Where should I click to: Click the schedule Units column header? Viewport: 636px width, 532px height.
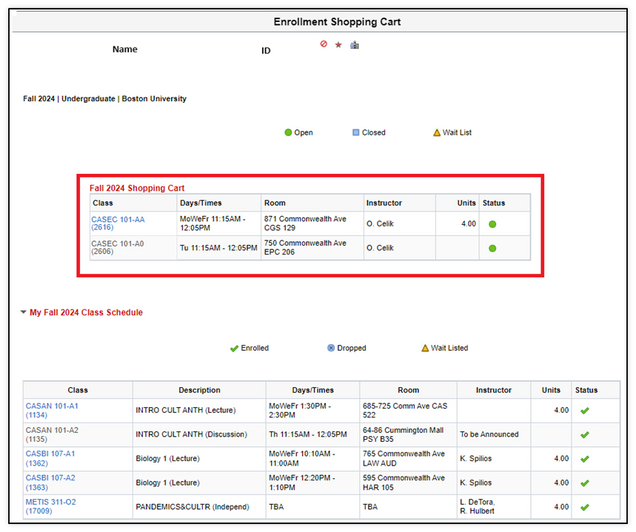[551, 390]
